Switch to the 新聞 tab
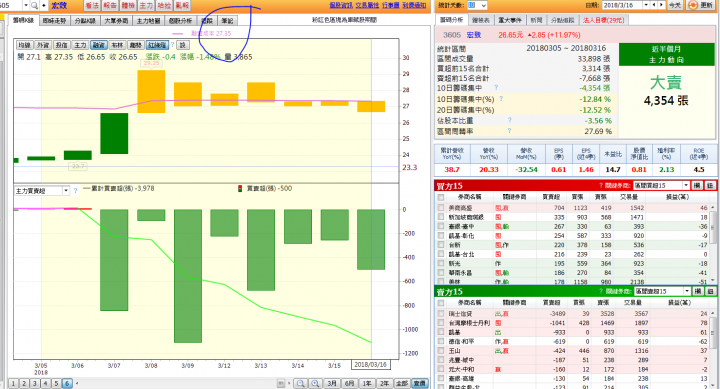 [536, 20]
